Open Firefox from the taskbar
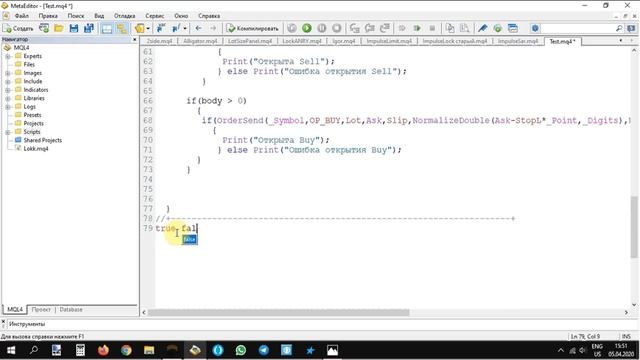 pos(103,350)
